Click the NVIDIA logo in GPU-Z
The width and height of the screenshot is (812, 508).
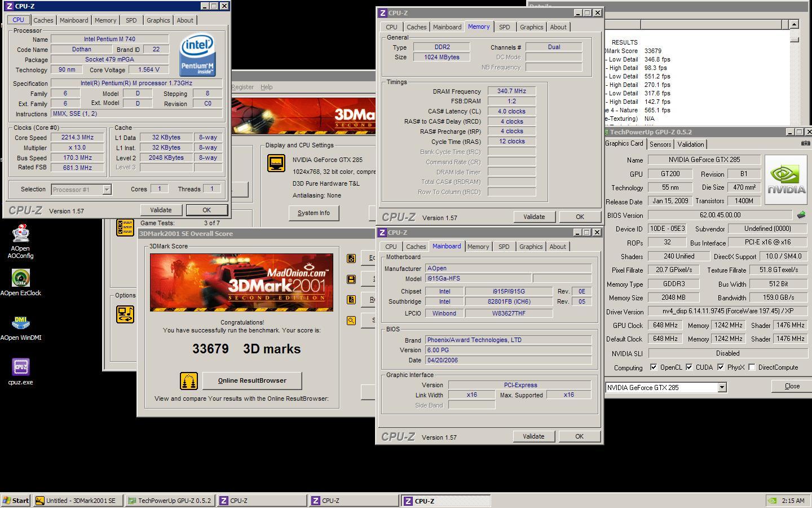(x=786, y=179)
